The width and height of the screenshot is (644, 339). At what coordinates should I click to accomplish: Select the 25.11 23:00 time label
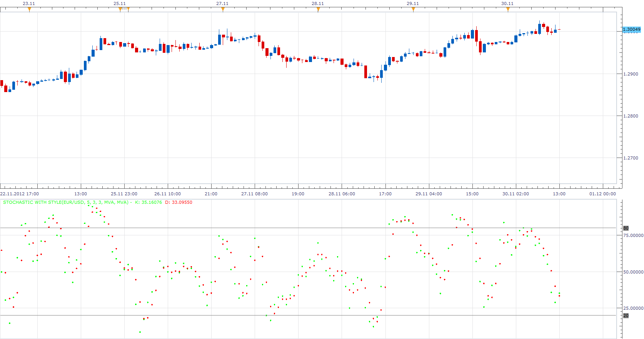click(124, 194)
